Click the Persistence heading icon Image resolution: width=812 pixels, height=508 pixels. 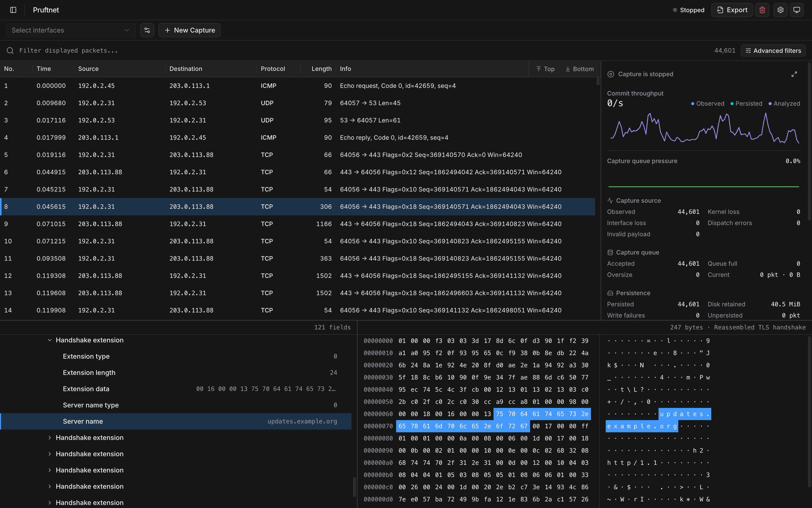click(x=610, y=293)
